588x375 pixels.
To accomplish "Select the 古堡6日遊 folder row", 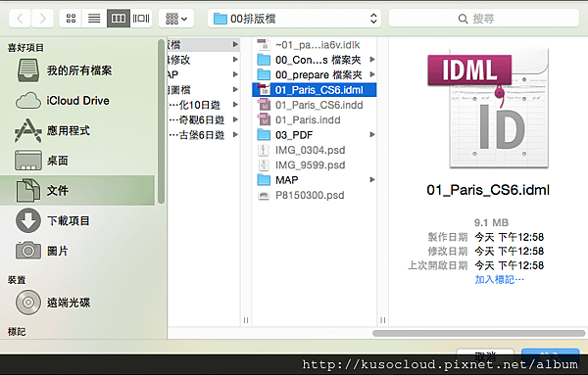I will 204,135.
